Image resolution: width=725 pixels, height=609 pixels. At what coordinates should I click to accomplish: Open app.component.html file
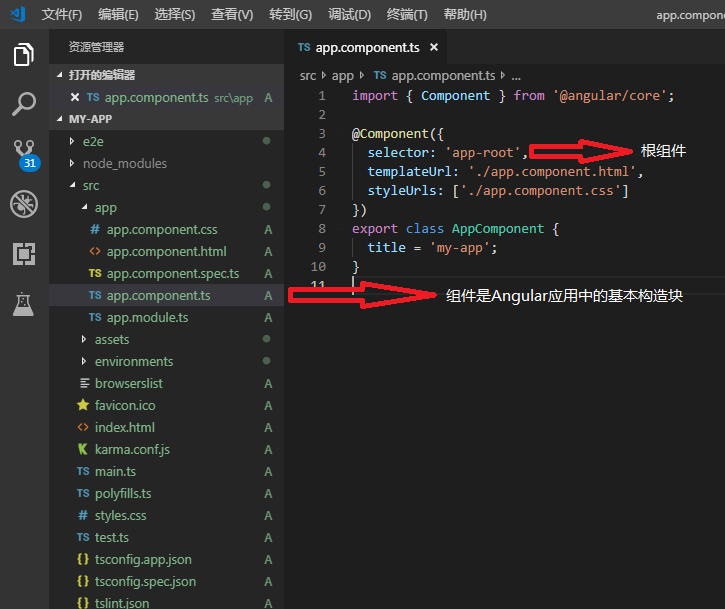166,252
